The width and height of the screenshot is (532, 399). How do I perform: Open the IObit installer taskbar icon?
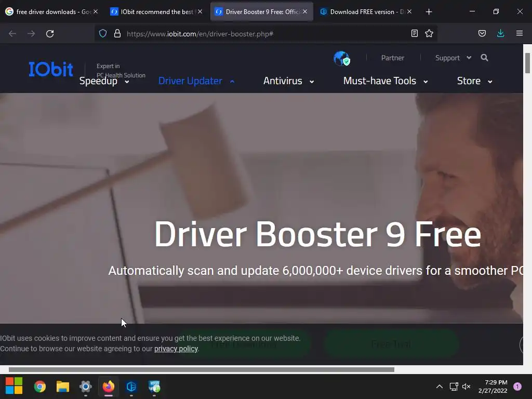(x=154, y=387)
